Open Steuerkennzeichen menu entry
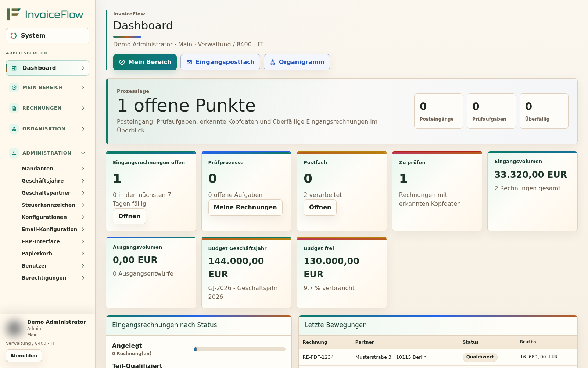 [x=53, y=205]
